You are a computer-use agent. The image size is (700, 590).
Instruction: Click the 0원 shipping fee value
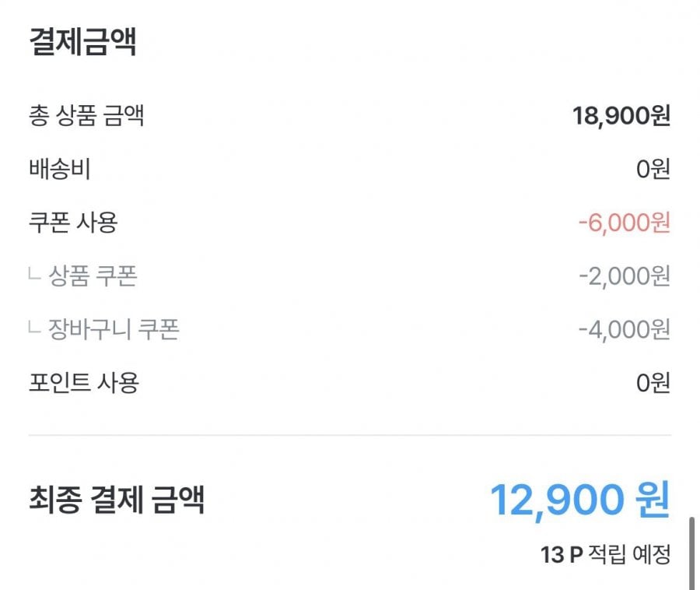pos(653,170)
